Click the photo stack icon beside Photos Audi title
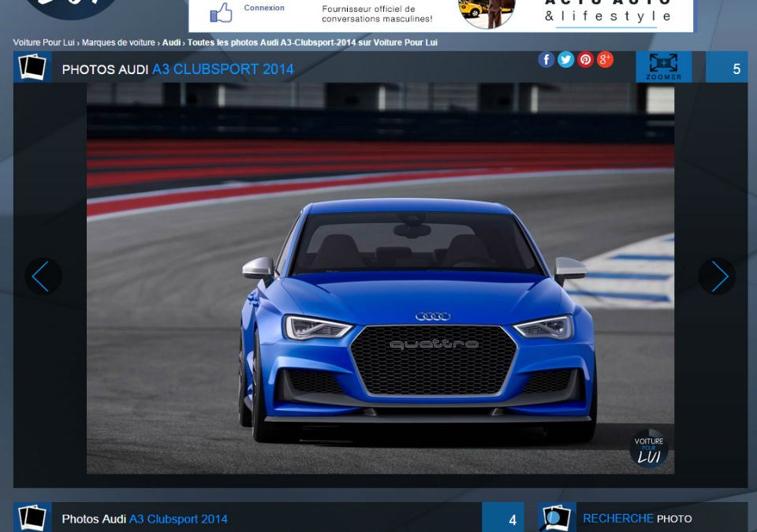 [x=32, y=67]
